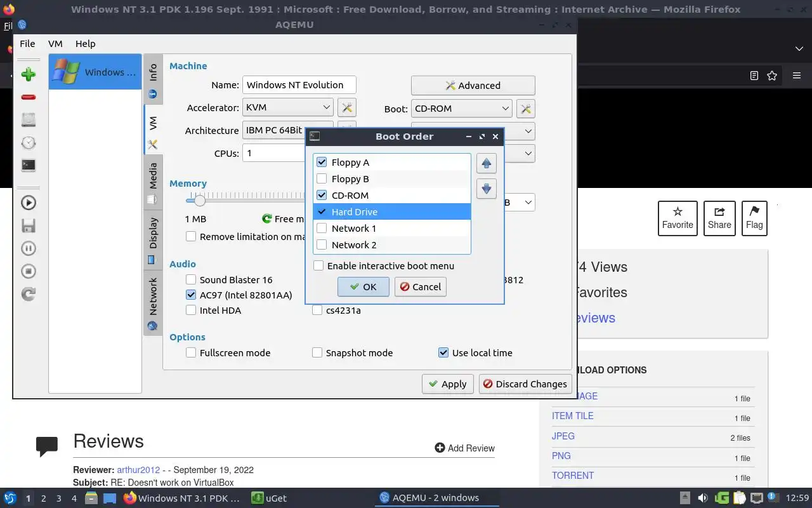
Task: Click Add Review link on webpage
Action: pos(464,448)
